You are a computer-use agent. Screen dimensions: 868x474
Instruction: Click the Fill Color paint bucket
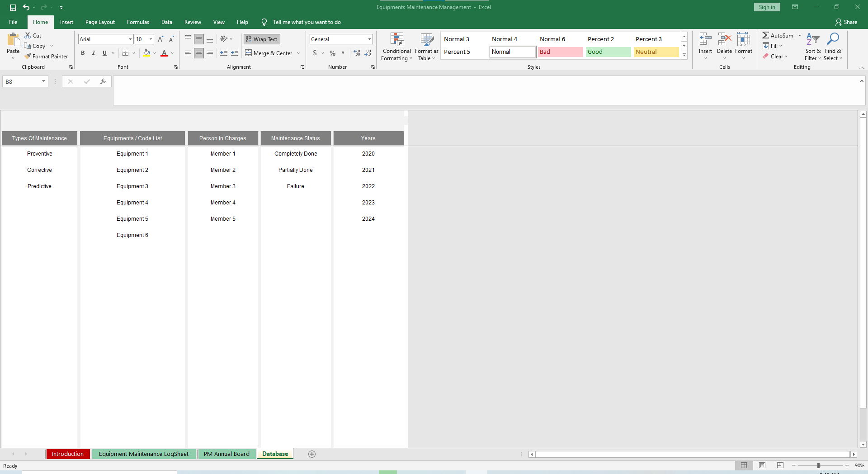(x=146, y=53)
